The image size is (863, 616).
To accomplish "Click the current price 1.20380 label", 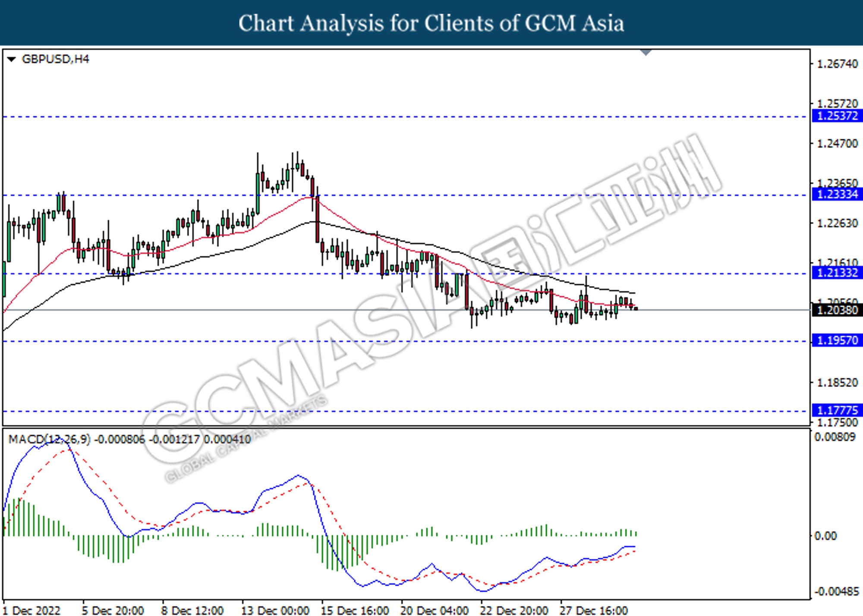I will tap(837, 310).
